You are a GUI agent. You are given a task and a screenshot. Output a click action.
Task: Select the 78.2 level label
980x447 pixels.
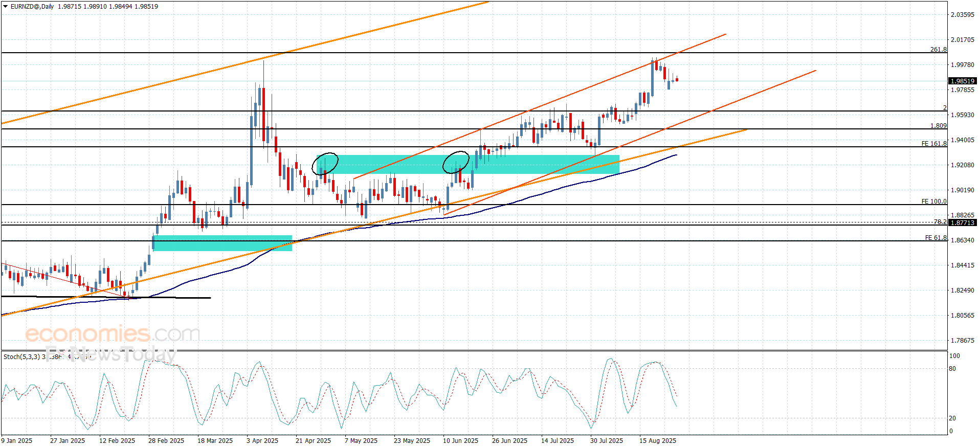point(940,221)
